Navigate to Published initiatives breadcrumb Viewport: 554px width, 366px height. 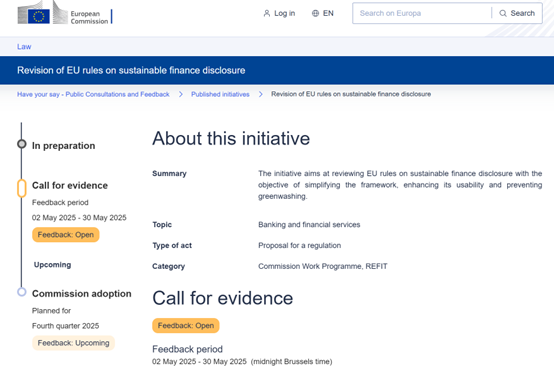coord(220,94)
